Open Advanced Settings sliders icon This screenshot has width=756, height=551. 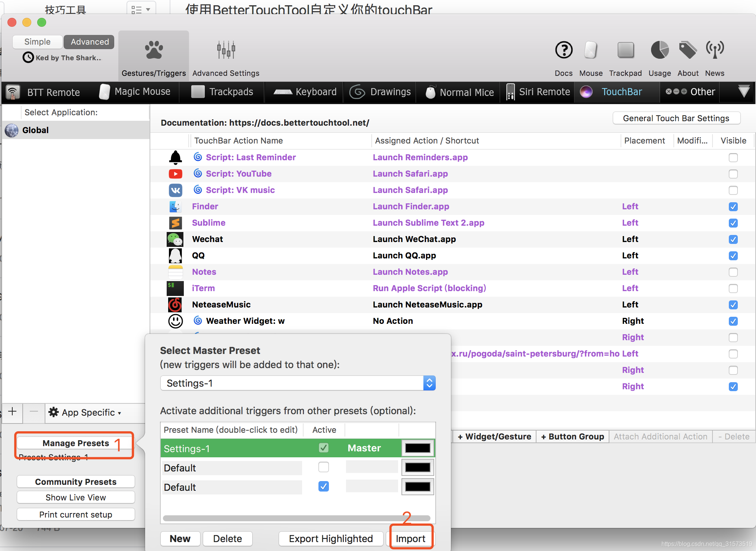[226, 51]
